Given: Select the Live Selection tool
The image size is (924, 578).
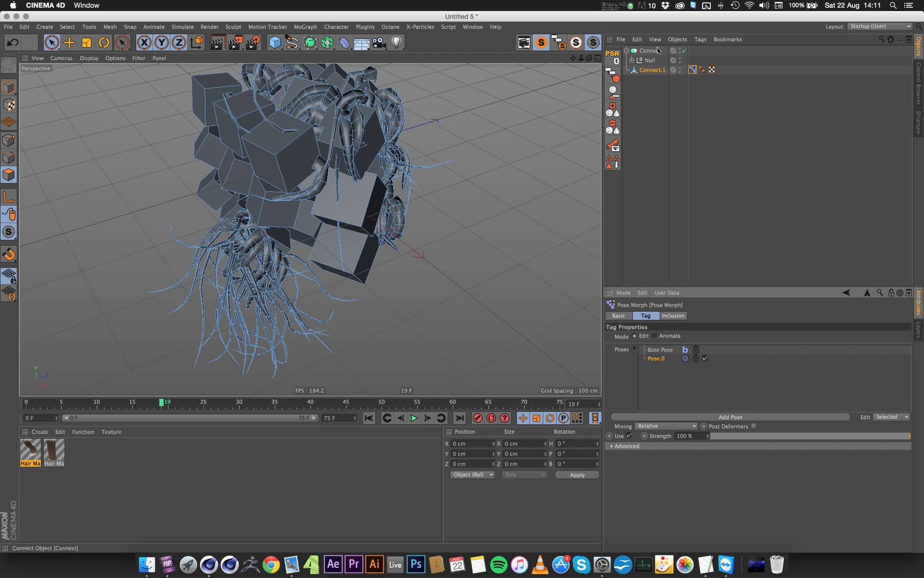Looking at the screenshot, I should [x=52, y=42].
